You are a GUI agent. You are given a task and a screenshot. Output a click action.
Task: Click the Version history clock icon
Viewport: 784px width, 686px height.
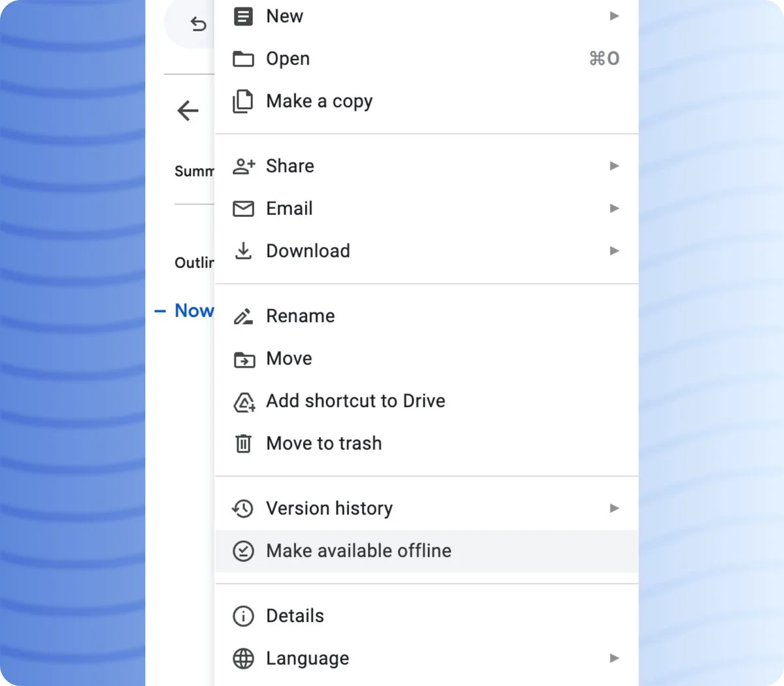click(243, 508)
